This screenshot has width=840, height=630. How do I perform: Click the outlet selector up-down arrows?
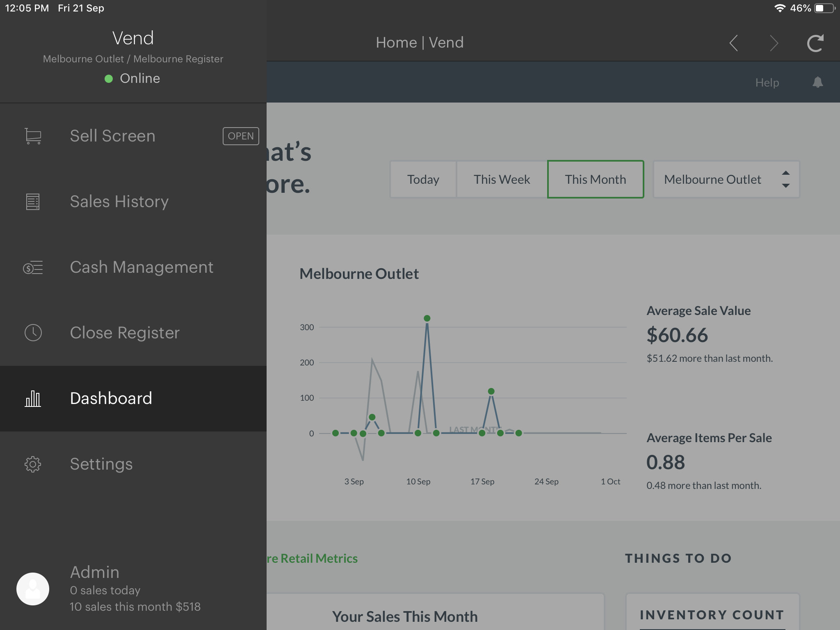point(785,179)
